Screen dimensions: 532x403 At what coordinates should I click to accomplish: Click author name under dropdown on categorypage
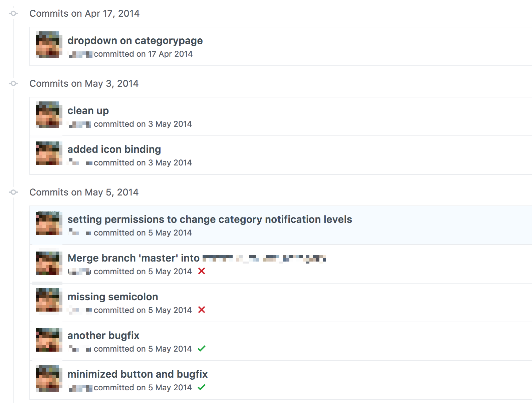click(x=80, y=54)
